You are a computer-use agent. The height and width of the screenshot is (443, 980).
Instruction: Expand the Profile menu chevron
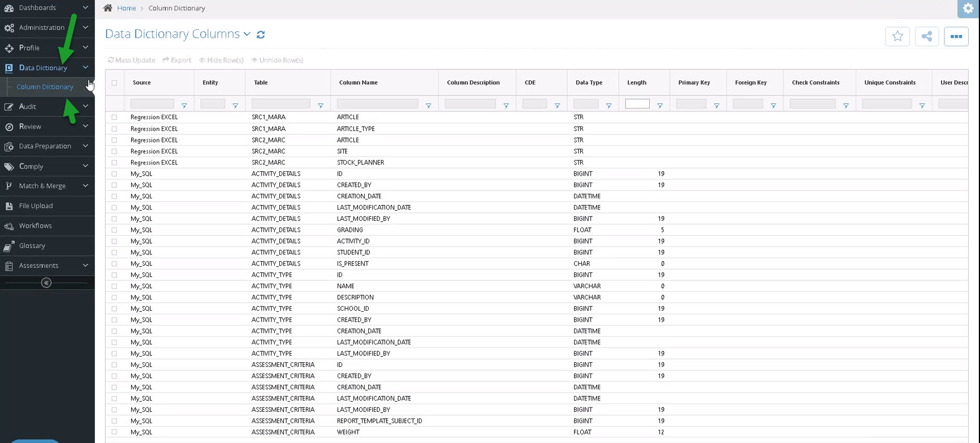pos(85,47)
